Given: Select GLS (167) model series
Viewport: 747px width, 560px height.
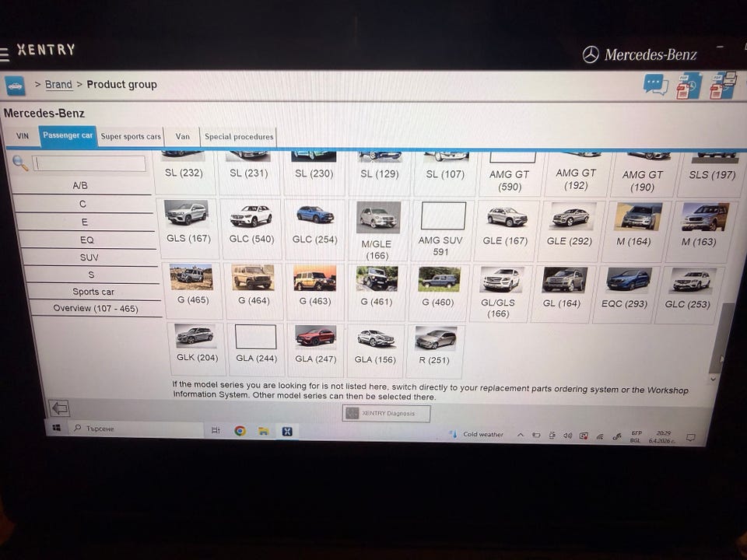Looking at the screenshot, I should coord(188,229).
